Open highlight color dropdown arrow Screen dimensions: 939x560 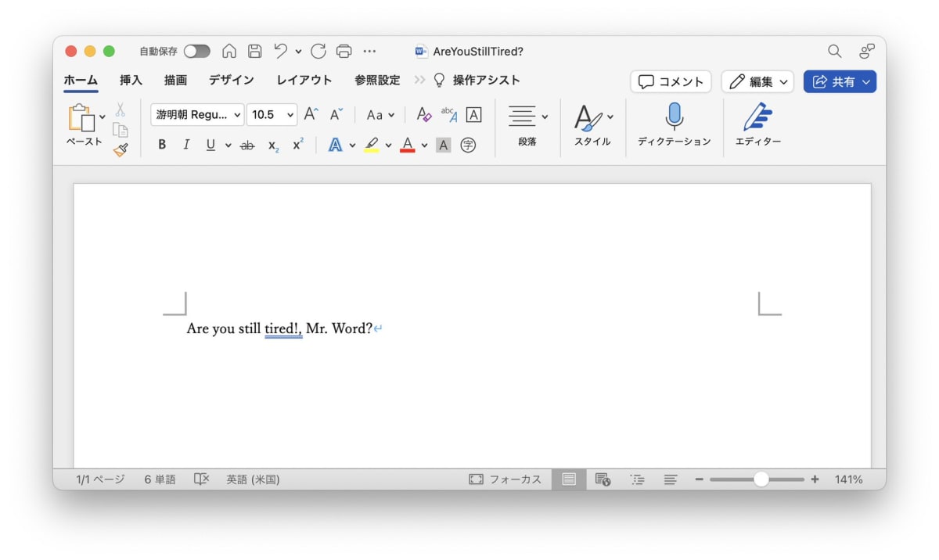click(x=388, y=145)
